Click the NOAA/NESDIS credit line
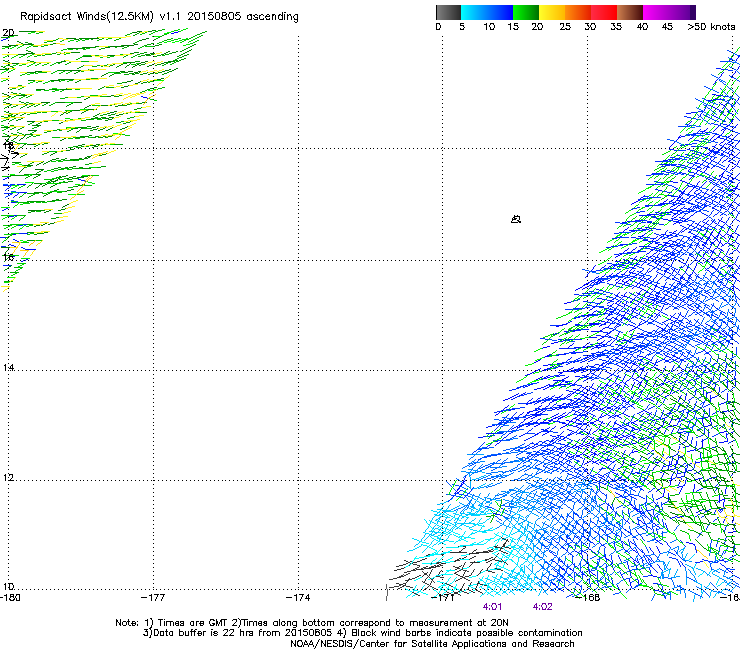740x650 pixels. click(432, 644)
